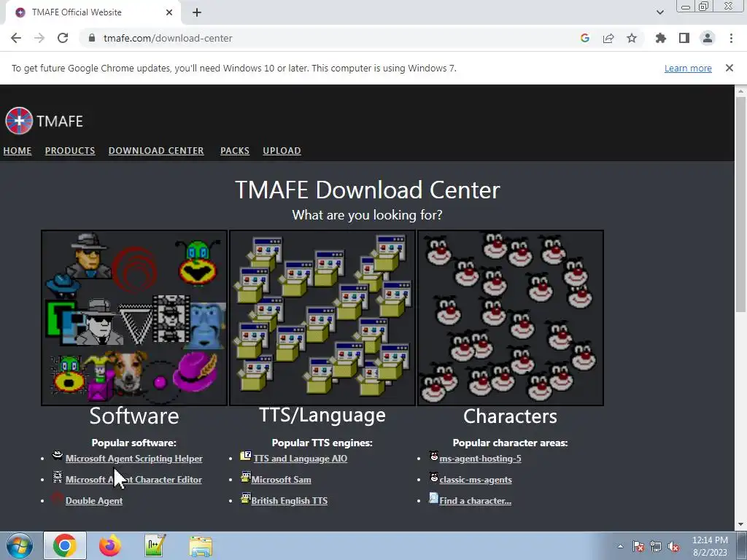Image resolution: width=747 pixels, height=560 pixels.
Task: Toggle the Chrome side panel icon
Action: pyautogui.click(x=684, y=38)
